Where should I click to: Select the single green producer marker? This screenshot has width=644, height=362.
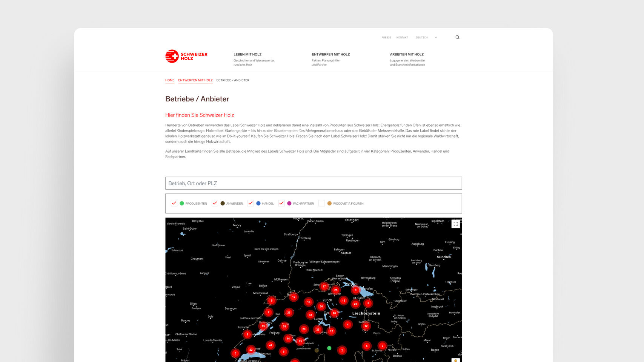(329, 348)
